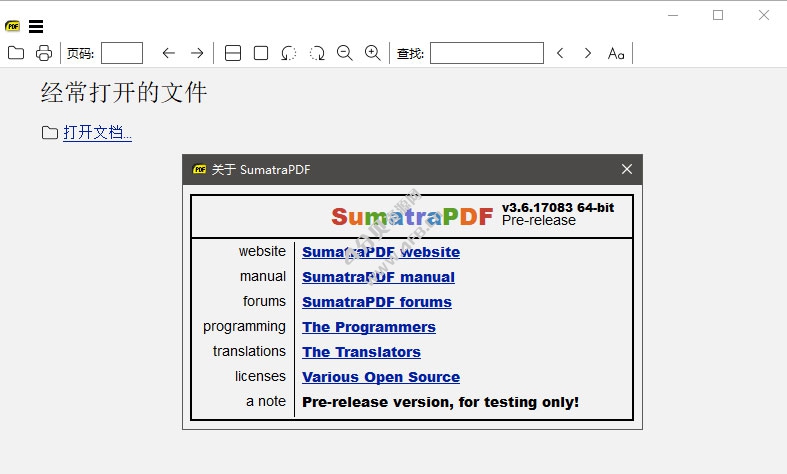Viewport: 787px width, 474px height.
Task: Open the hamburger main menu
Action: tap(36, 26)
